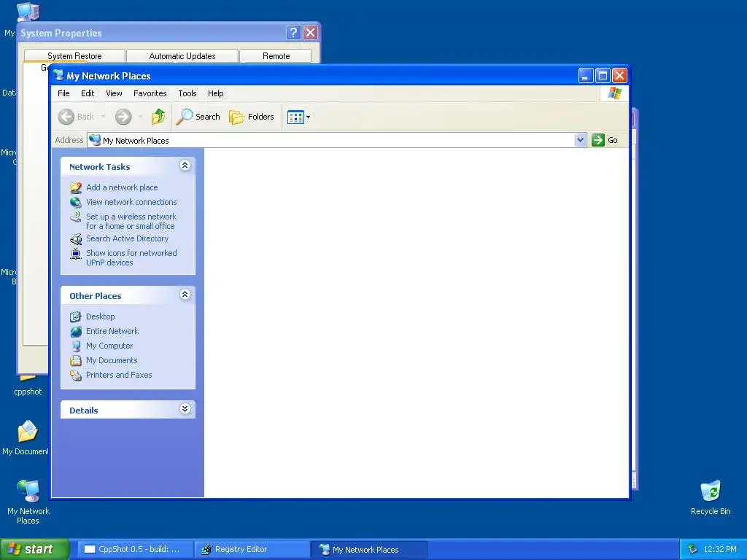The width and height of the screenshot is (747, 560).
Task: Go to Desktop in Other Places
Action: pyautogui.click(x=101, y=316)
